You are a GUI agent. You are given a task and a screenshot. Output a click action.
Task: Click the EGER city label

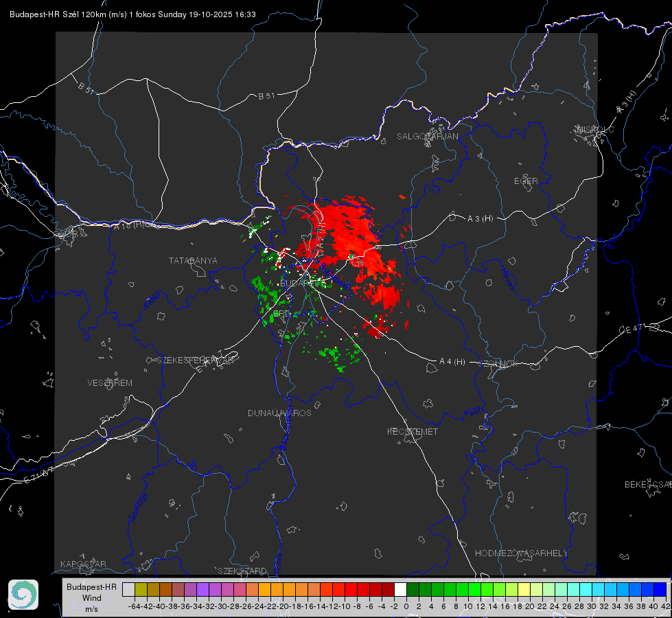[x=526, y=181]
